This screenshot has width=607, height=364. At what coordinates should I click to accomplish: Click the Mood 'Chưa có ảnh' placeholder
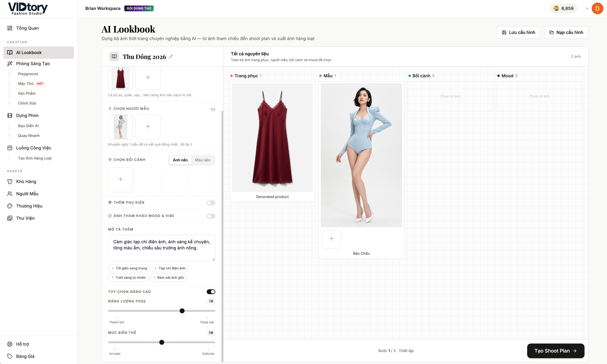coord(539,96)
